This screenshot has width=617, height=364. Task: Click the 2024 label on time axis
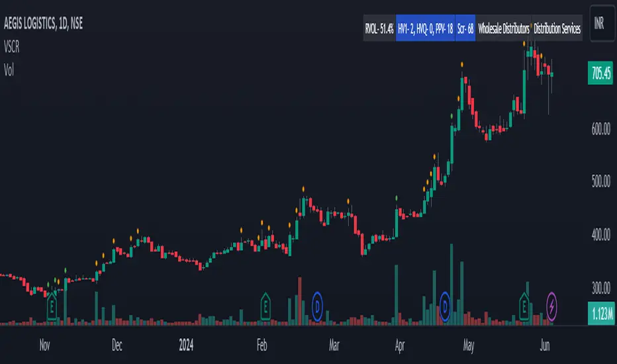pos(186,345)
